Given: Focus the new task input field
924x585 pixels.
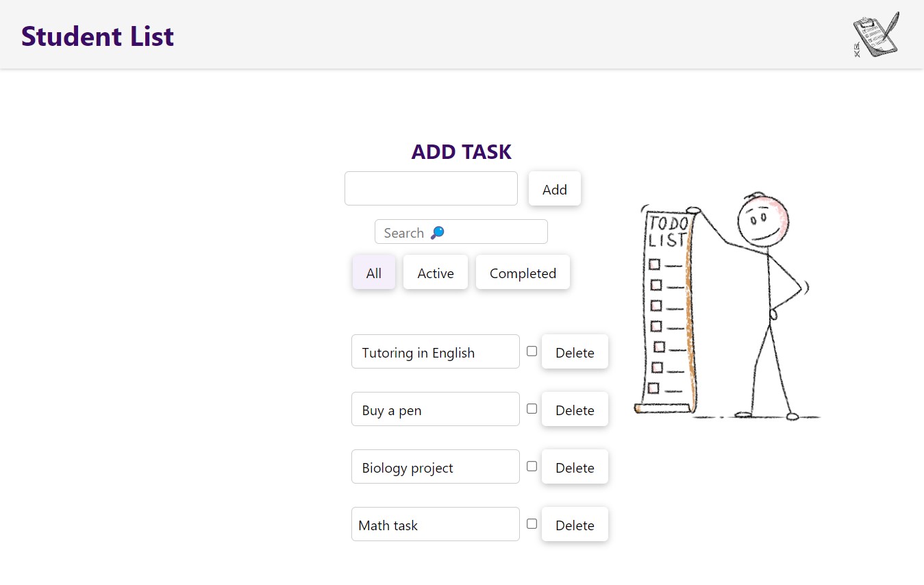Looking at the screenshot, I should click(431, 188).
